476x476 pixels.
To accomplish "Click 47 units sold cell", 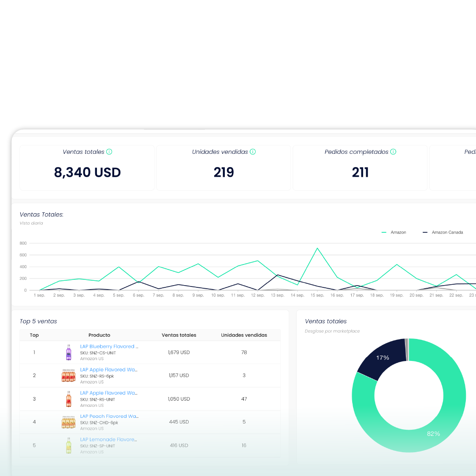I will pyautogui.click(x=244, y=399).
